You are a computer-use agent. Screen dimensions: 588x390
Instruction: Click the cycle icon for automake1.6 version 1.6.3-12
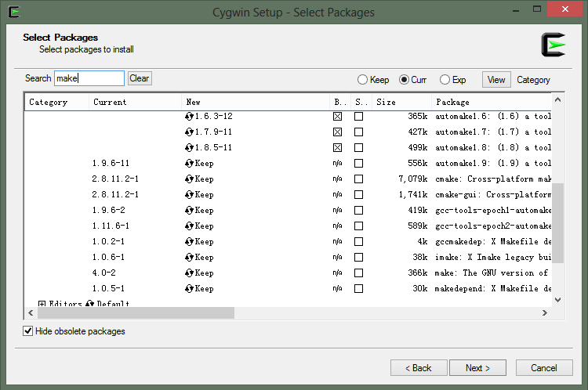coord(189,116)
